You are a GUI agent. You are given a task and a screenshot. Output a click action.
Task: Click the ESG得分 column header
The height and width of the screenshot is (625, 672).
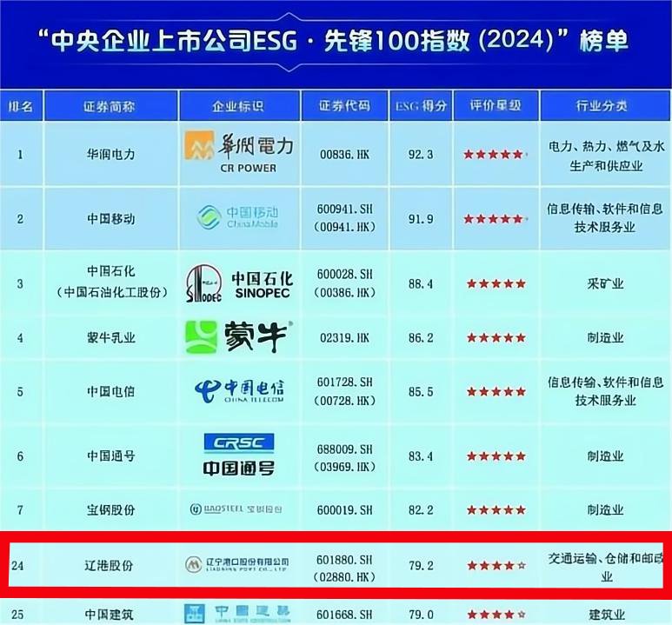pos(421,105)
